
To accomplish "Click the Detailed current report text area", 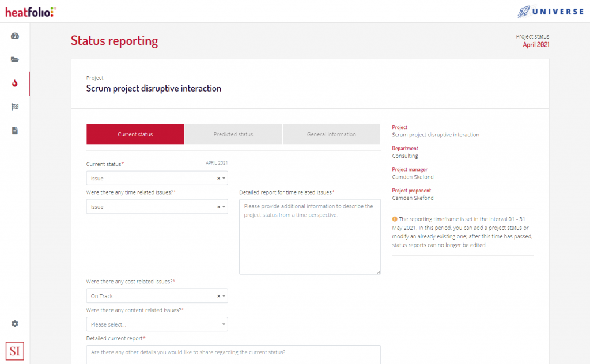I will tap(233, 355).
